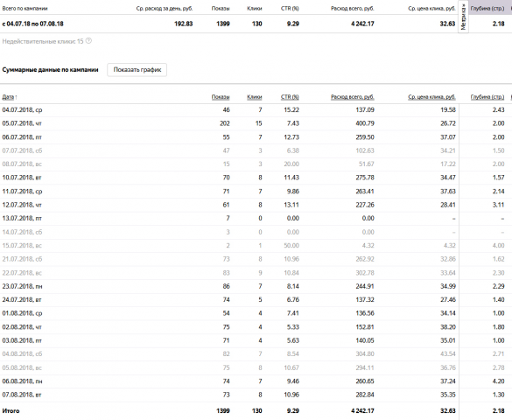The height and width of the screenshot is (420, 512).
Task: Select the 10.07.2018, вт date cell
Action: 22,178
